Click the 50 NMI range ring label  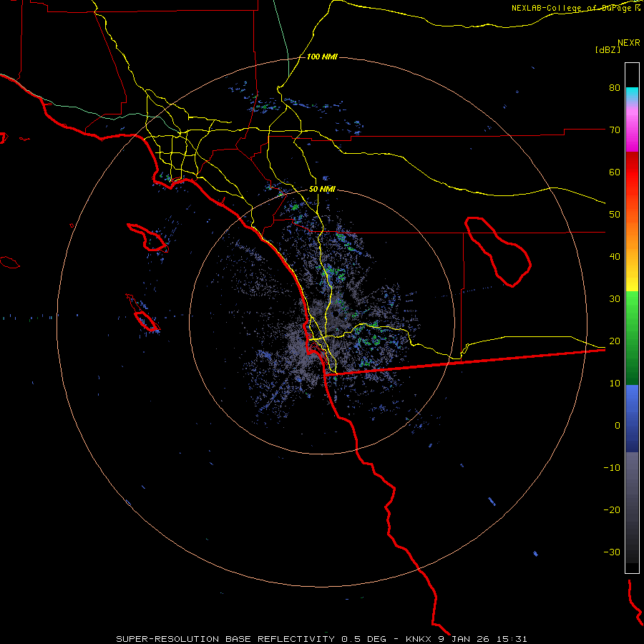322,189
